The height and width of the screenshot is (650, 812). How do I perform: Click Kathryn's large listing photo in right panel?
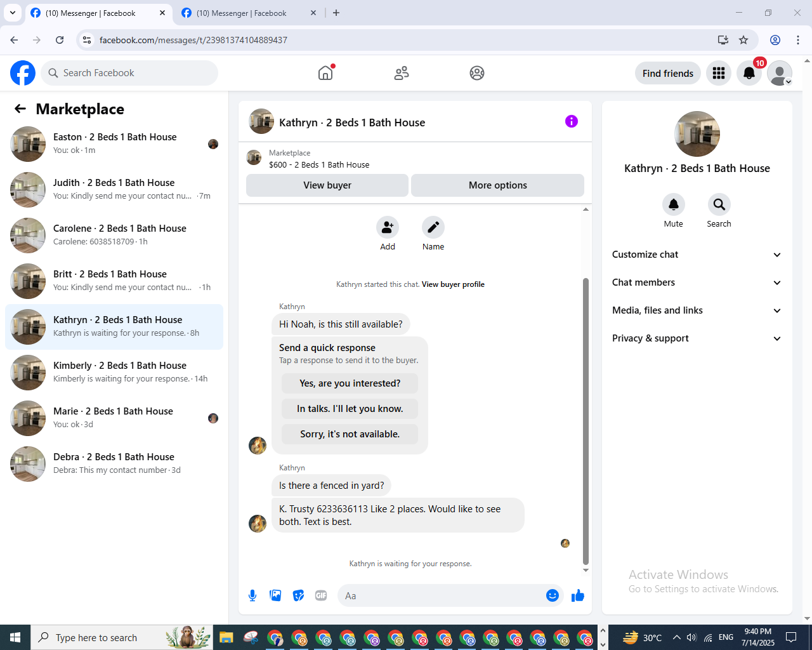tap(697, 134)
